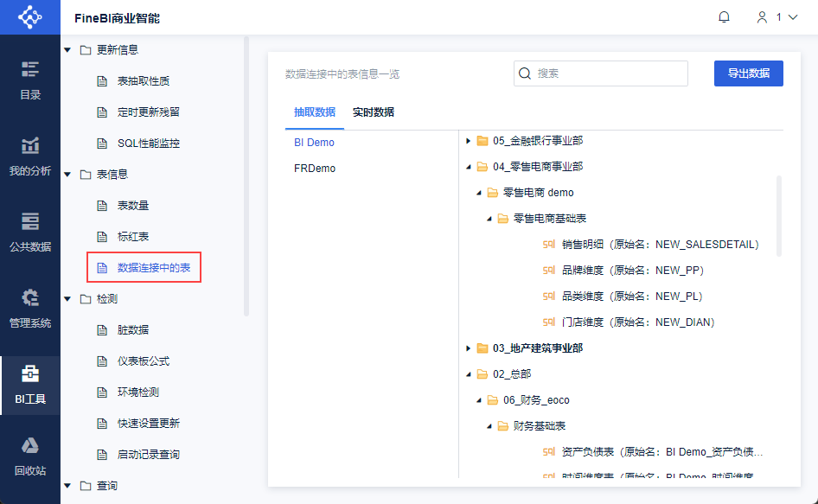Click the FineBI logo icon
The image size is (818, 504).
click(x=29, y=17)
